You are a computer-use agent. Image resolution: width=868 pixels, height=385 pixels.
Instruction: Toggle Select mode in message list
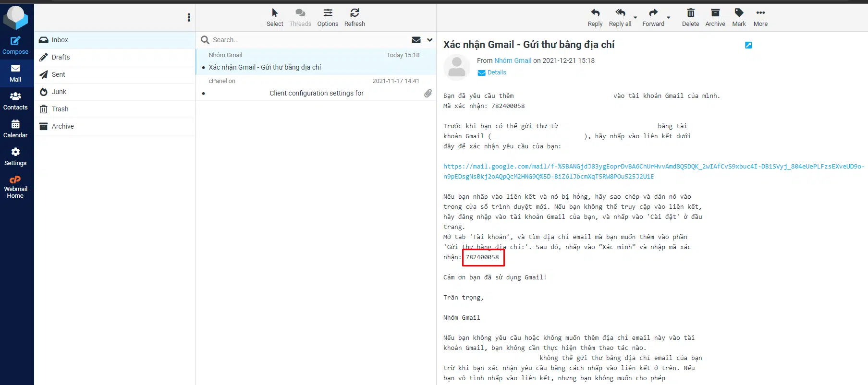275,17
